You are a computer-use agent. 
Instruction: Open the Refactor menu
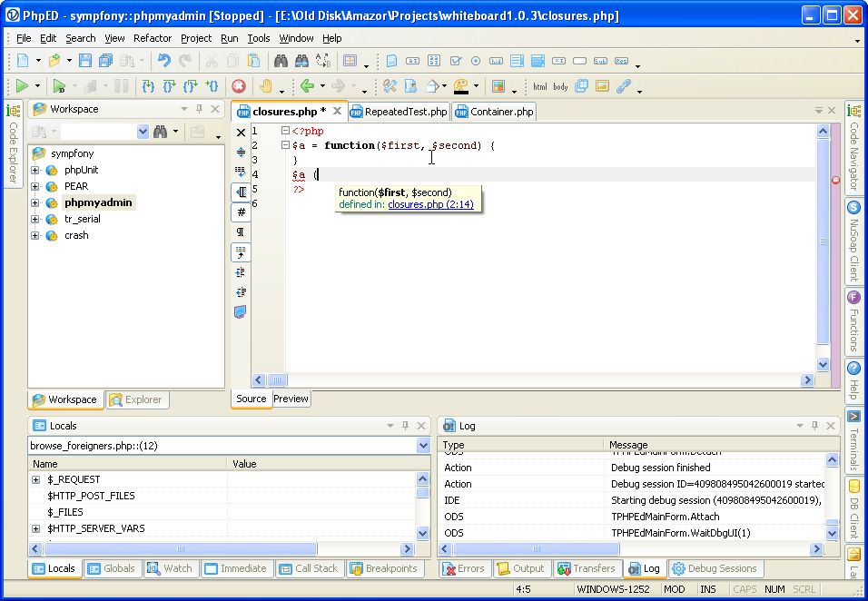tap(153, 38)
